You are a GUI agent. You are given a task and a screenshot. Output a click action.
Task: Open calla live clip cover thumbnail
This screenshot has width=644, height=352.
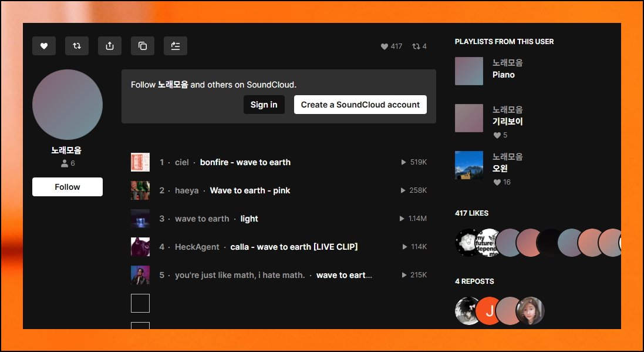140,247
